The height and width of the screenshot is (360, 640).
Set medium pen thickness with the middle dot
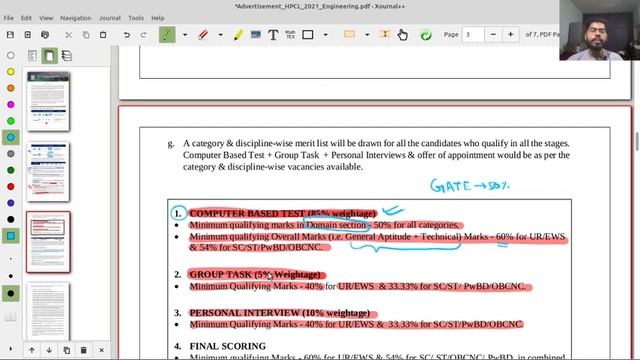point(11,276)
